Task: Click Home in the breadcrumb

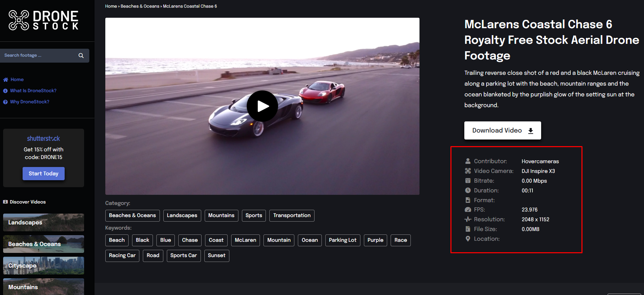Action: coord(111,6)
